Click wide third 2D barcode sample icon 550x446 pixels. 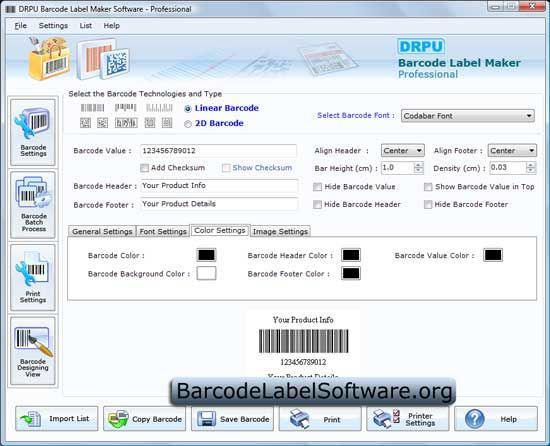(x=126, y=123)
